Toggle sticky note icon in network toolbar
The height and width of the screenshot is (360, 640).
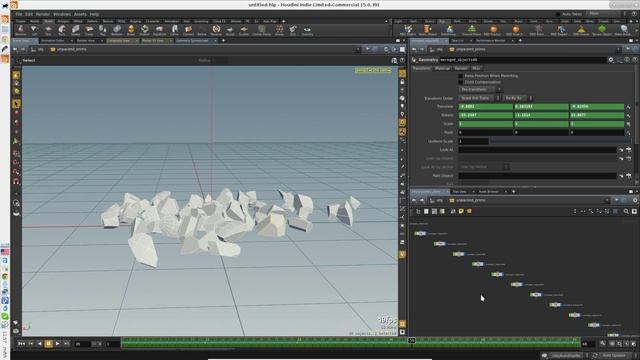click(461, 211)
